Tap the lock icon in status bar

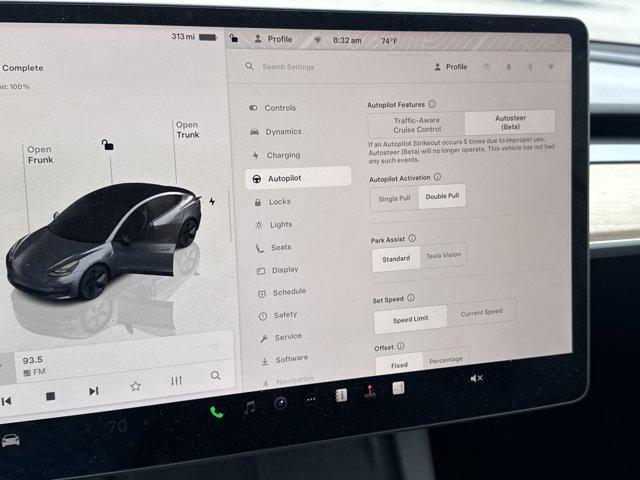(x=234, y=38)
